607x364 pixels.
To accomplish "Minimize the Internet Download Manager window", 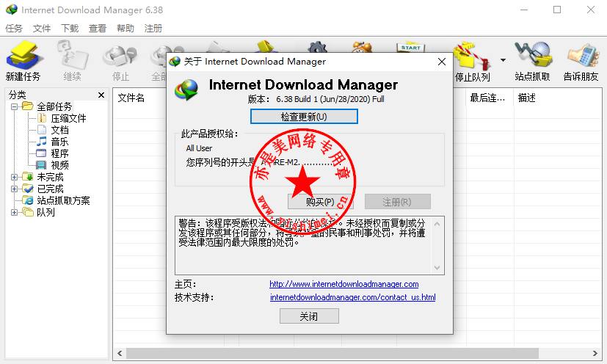I will tap(524, 10).
